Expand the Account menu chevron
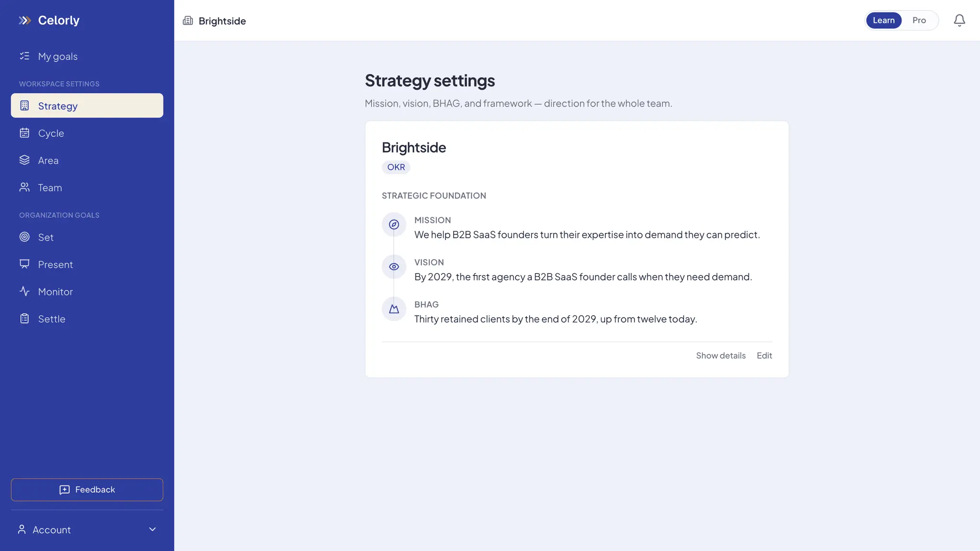 tap(153, 529)
